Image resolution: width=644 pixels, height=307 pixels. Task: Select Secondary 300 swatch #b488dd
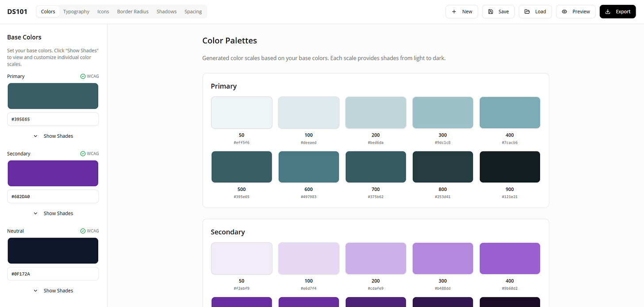(x=443, y=258)
